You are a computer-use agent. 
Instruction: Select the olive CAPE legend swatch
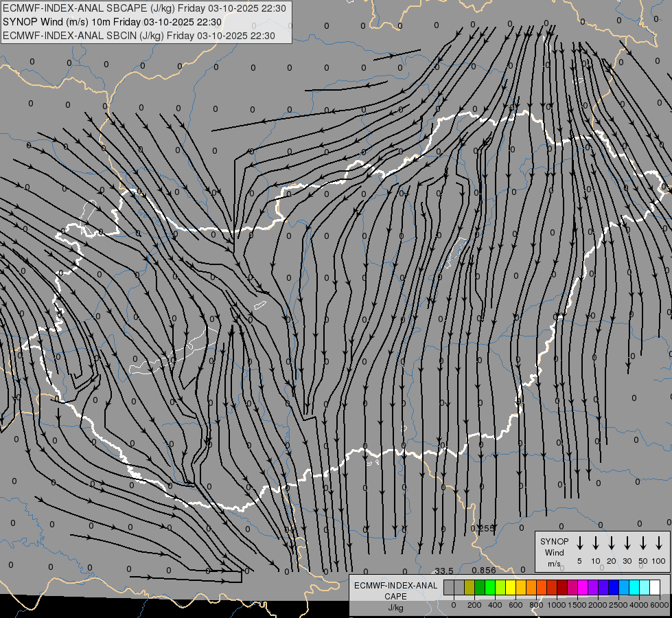(470, 587)
